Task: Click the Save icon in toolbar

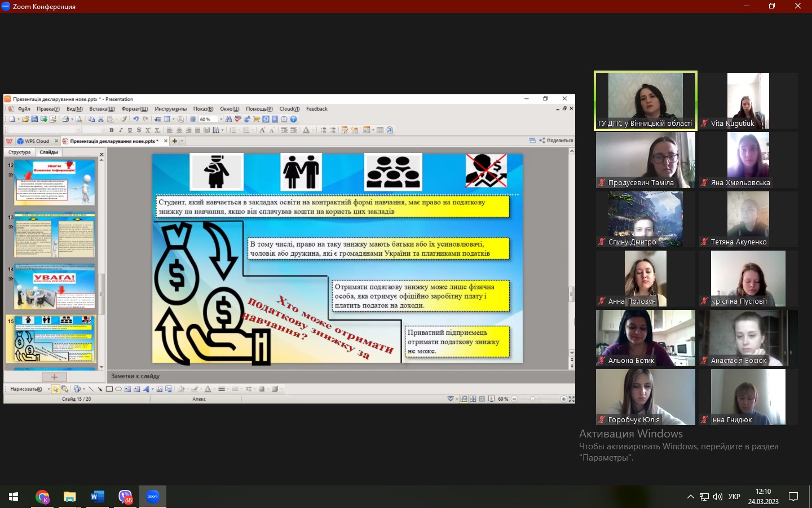Action: (34, 119)
